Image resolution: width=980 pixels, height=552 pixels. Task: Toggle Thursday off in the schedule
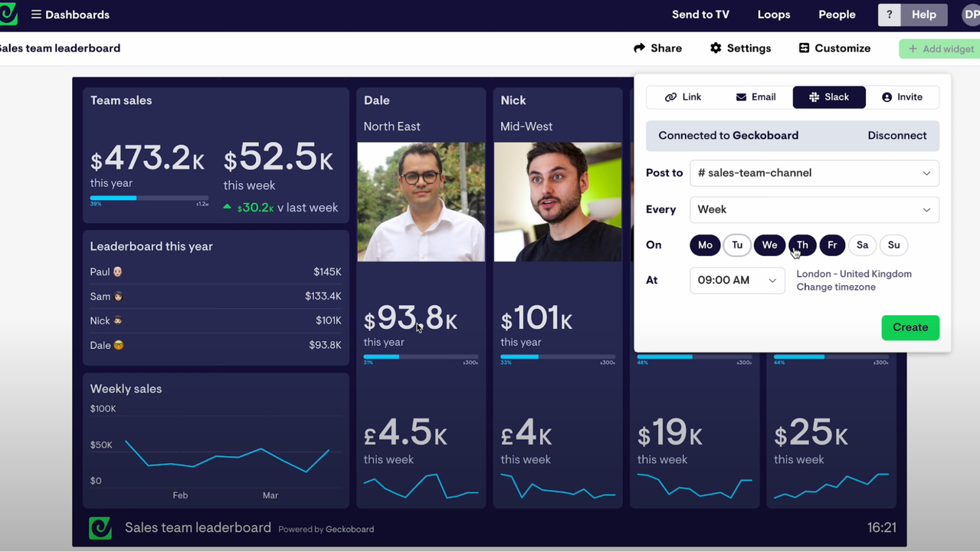coord(801,245)
